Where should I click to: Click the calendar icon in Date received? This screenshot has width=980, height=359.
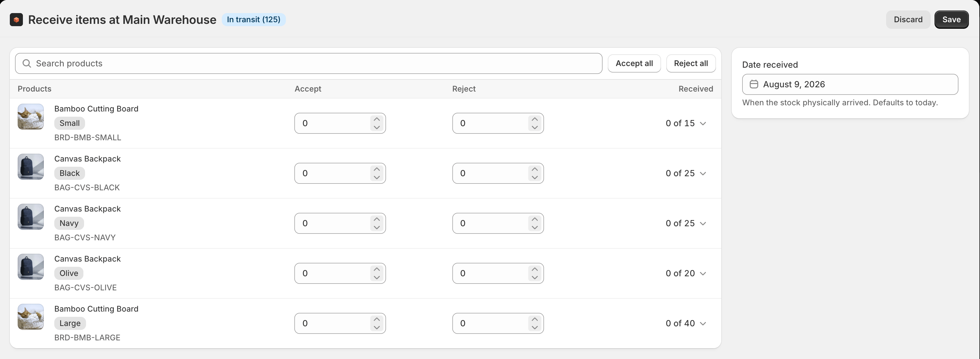click(x=754, y=84)
